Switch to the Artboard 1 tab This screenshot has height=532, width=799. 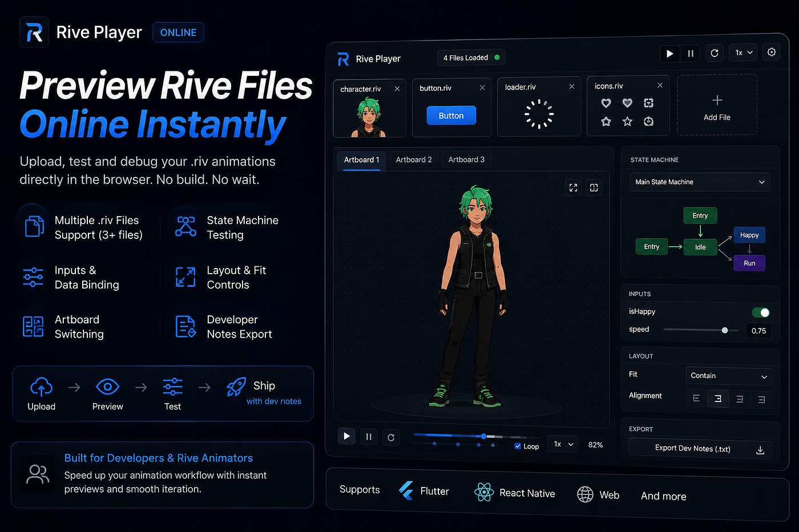(361, 160)
